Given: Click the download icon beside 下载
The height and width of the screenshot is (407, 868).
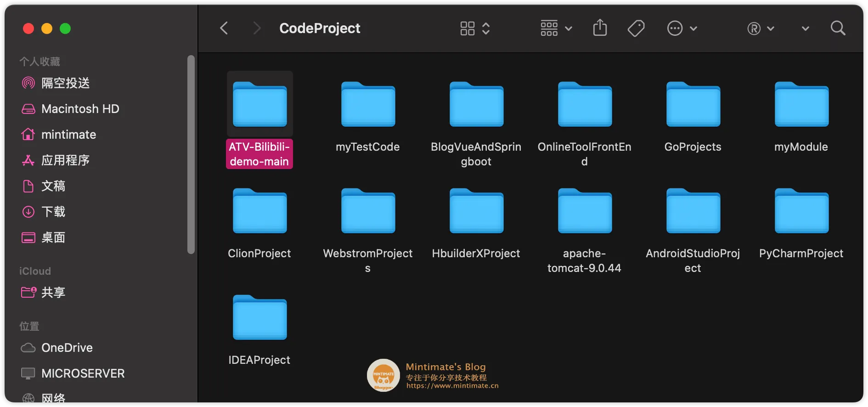Looking at the screenshot, I should 28,212.
